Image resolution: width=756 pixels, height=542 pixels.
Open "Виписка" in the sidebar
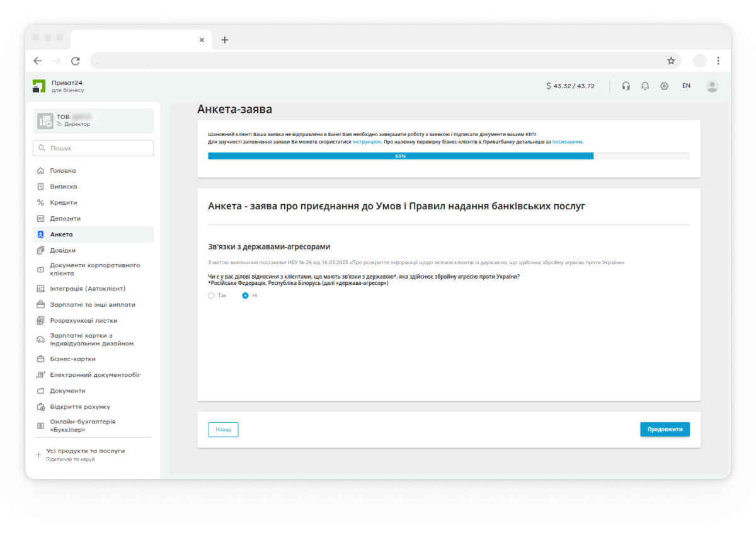[x=63, y=187]
